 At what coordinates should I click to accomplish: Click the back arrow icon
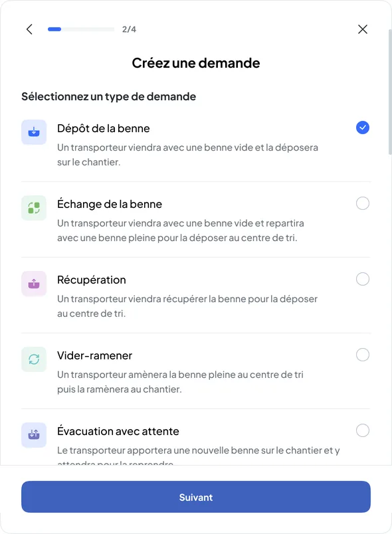click(30, 29)
